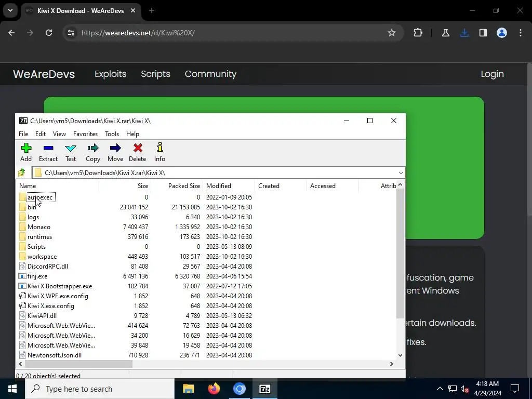Image resolution: width=532 pixels, height=399 pixels.
Task: Click the horizontal scrollbar right arrow in 7-Zip
Action: [392, 364]
